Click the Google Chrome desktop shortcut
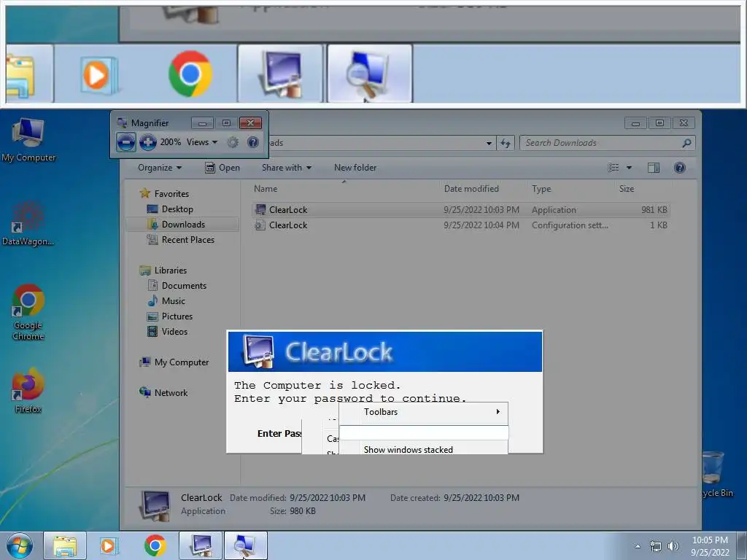The image size is (747, 560). [x=28, y=312]
